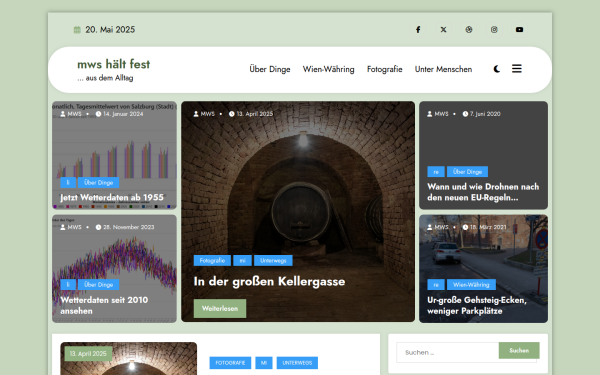
Task: Click MI category badge in post list
Action: click(264, 363)
